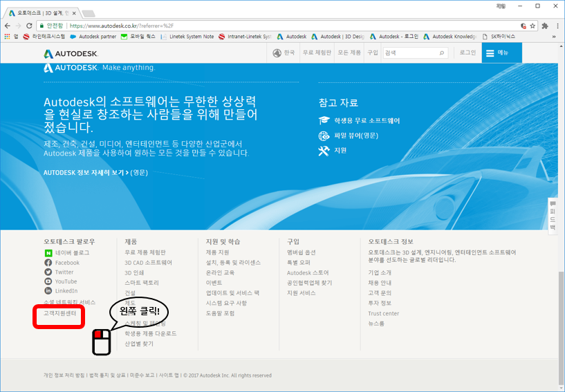Open the extensions puzzle icon

click(x=545, y=26)
